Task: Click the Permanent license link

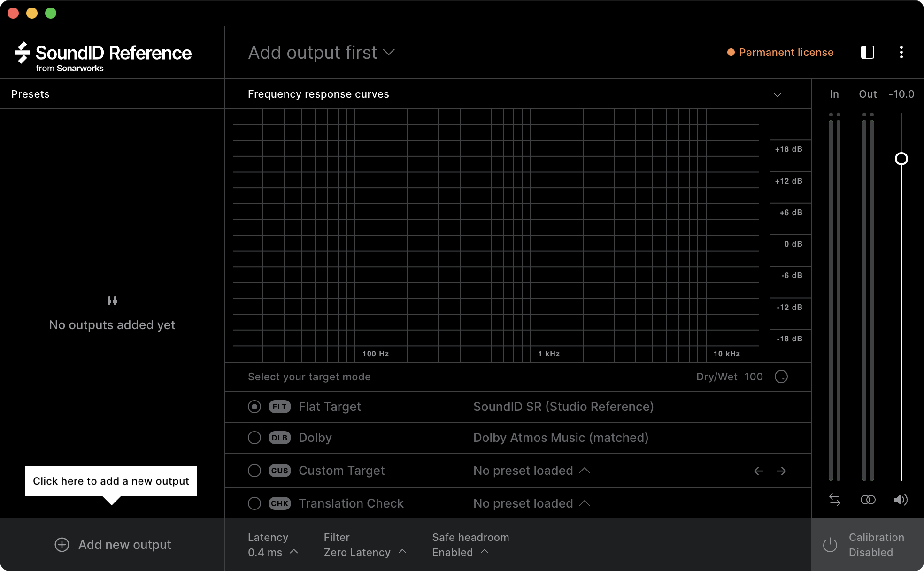Action: [x=786, y=52]
